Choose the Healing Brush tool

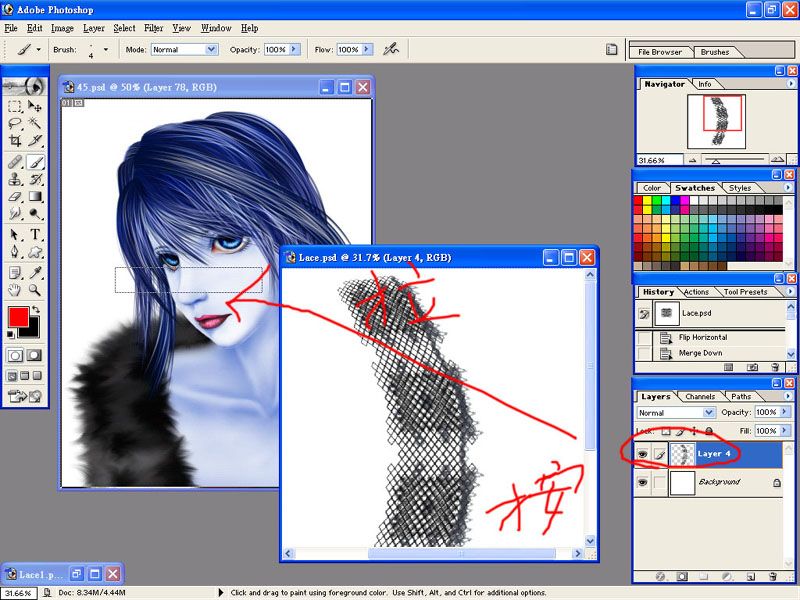pos(15,162)
